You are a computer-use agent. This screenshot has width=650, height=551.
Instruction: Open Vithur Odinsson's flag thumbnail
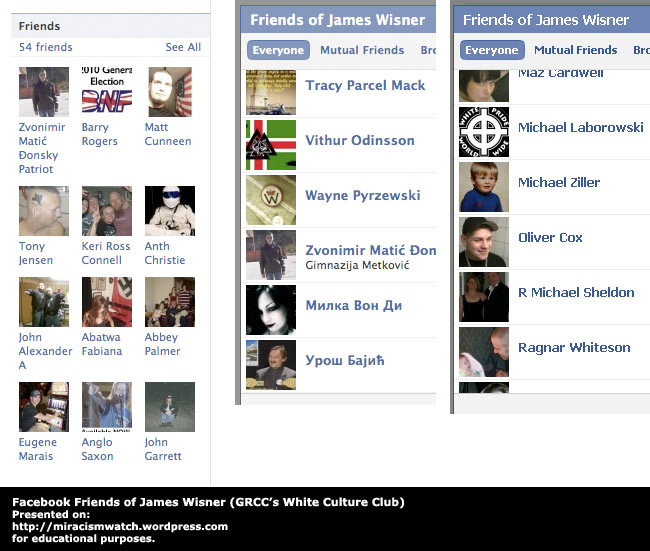coord(271,145)
